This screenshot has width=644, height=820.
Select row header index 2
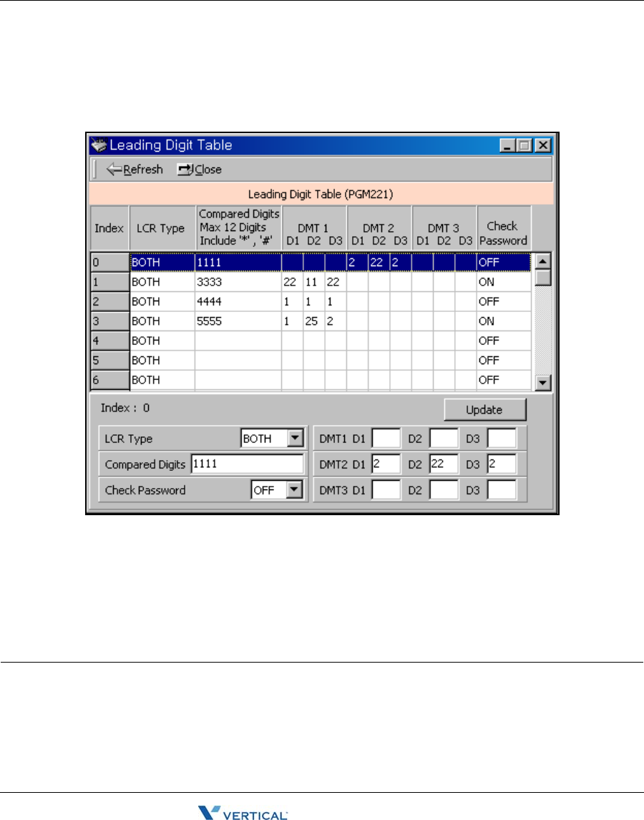110,302
